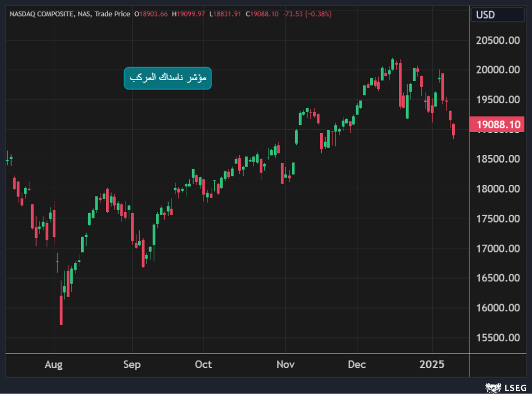Jump to the 2025 time axis label

coord(432,365)
